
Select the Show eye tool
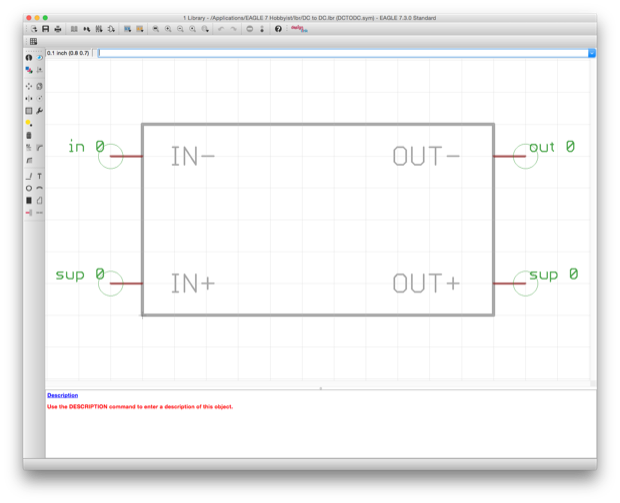click(40, 58)
